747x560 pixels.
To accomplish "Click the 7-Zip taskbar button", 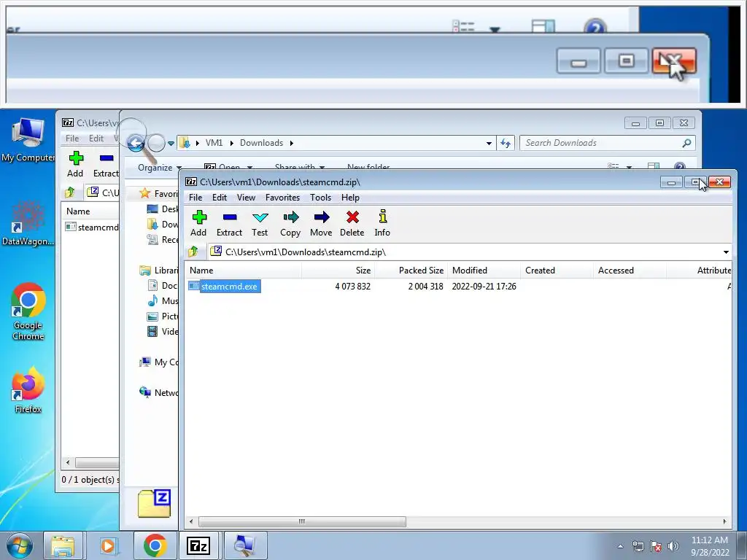I will point(198,545).
